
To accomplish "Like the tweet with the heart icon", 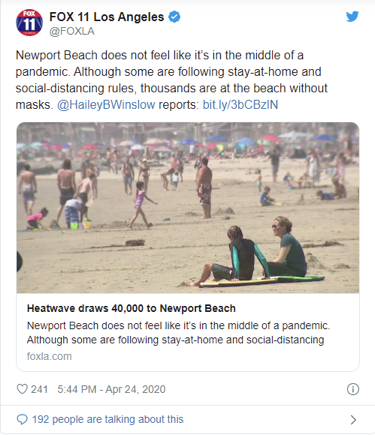I will (22, 389).
